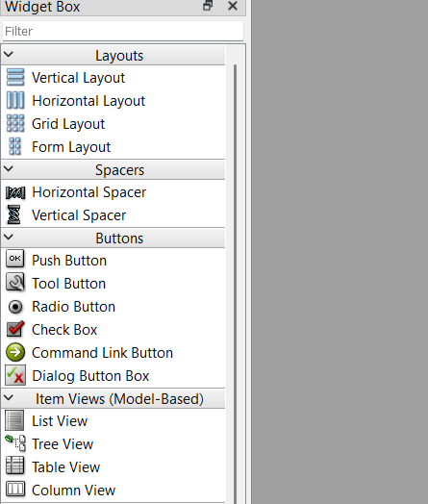
Task: Click the Widget Box vertical scrollbar
Action: coord(236,283)
